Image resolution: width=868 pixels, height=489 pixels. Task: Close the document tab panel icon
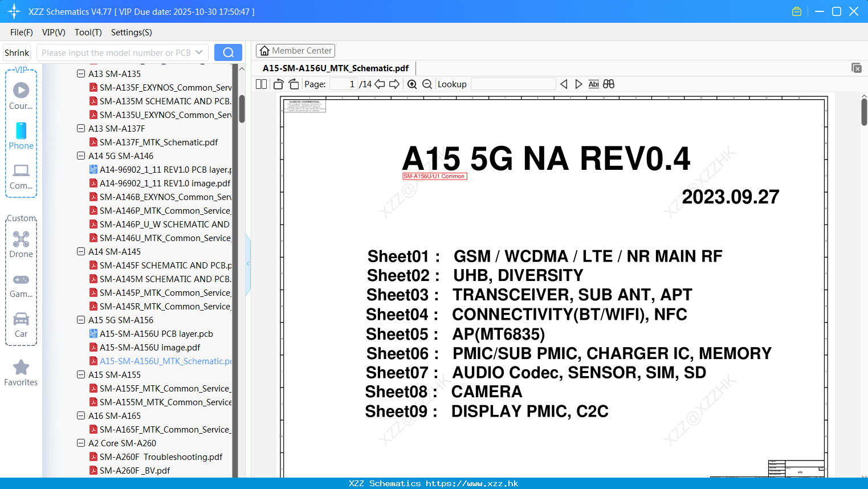(856, 68)
